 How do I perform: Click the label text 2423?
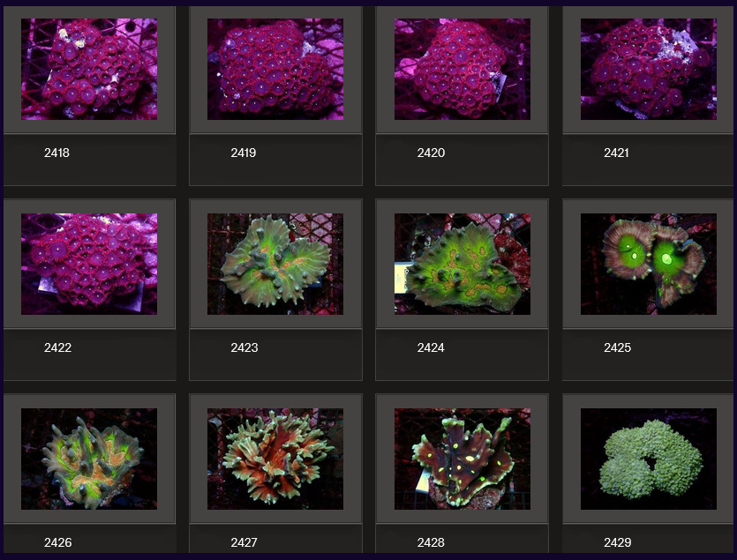244,347
